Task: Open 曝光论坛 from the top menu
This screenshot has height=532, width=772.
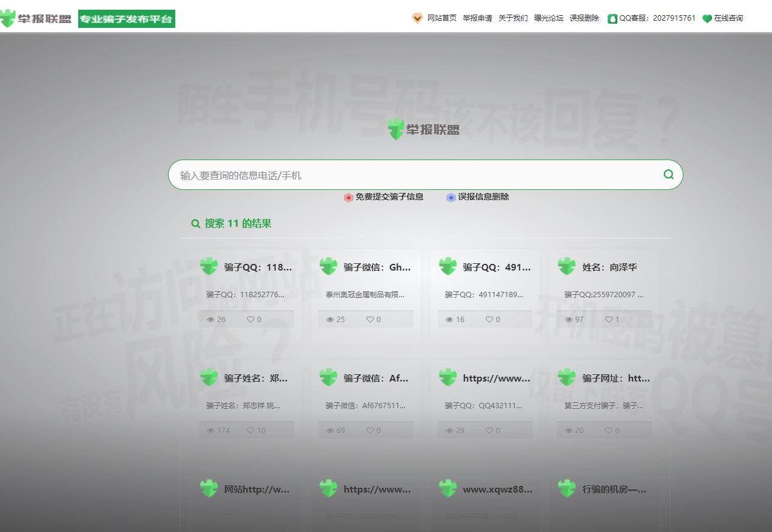Action: 548,18
